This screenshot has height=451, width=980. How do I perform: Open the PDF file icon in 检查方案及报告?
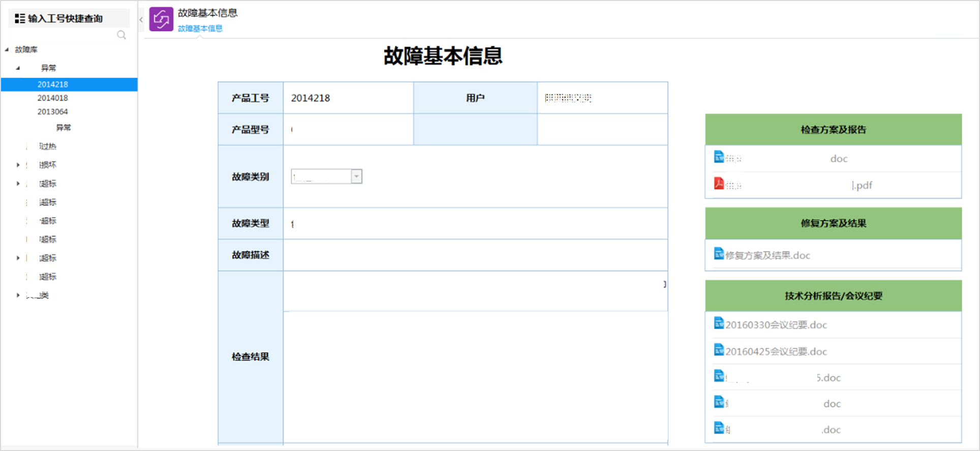719,183
